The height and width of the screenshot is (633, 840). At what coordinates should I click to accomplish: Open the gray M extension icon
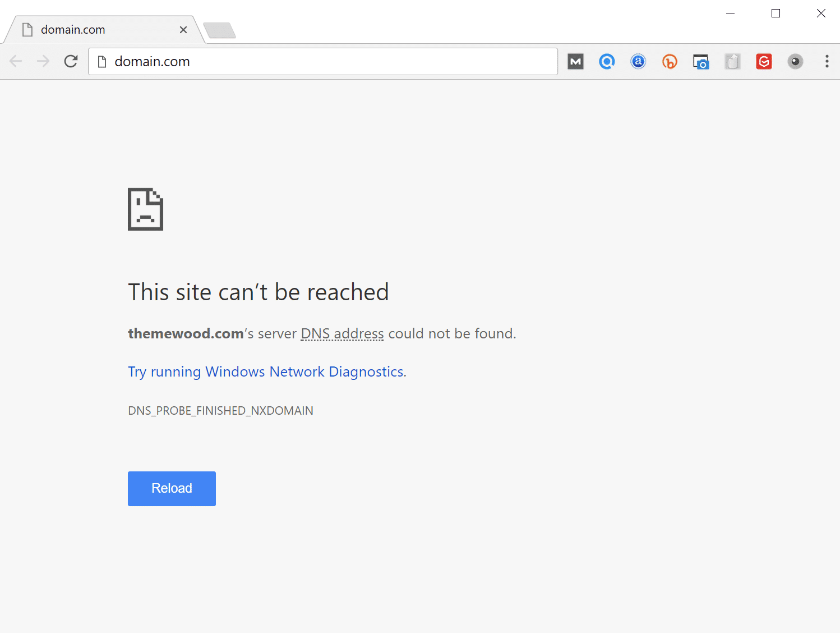(575, 61)
